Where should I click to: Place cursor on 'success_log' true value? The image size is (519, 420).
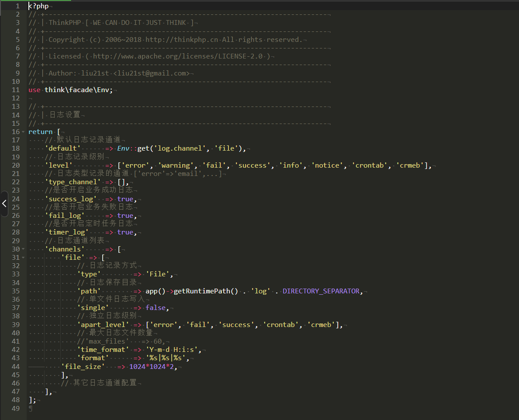[125, 199]
